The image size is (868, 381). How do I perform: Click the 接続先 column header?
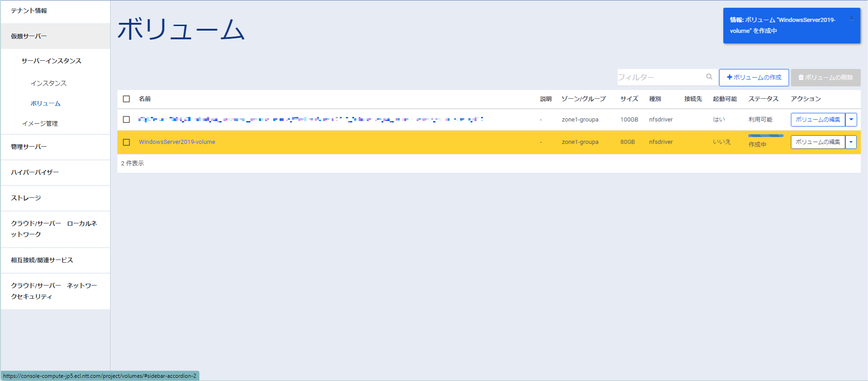(693, 99)
